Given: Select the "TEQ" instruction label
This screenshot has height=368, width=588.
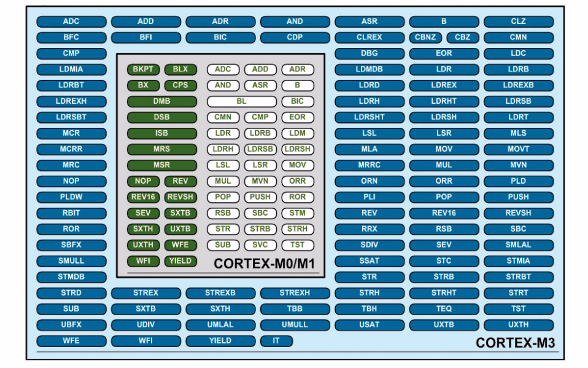Looking at the screenshot, I should (444, 308).
